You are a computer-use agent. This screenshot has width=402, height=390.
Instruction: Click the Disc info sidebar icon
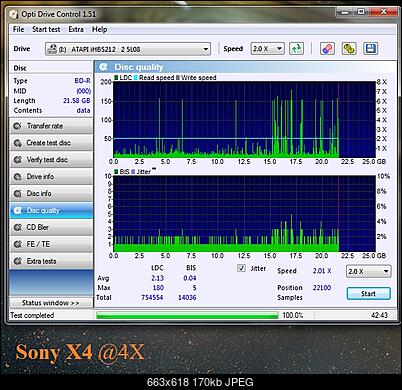click(17, 194)
